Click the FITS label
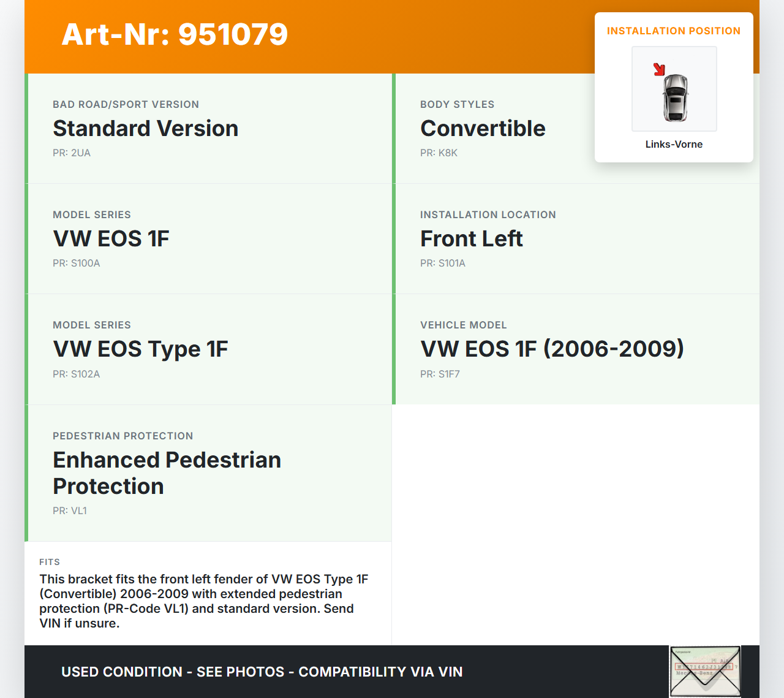The height and width of the screenshot is (698, 784). tap(50, 562)
